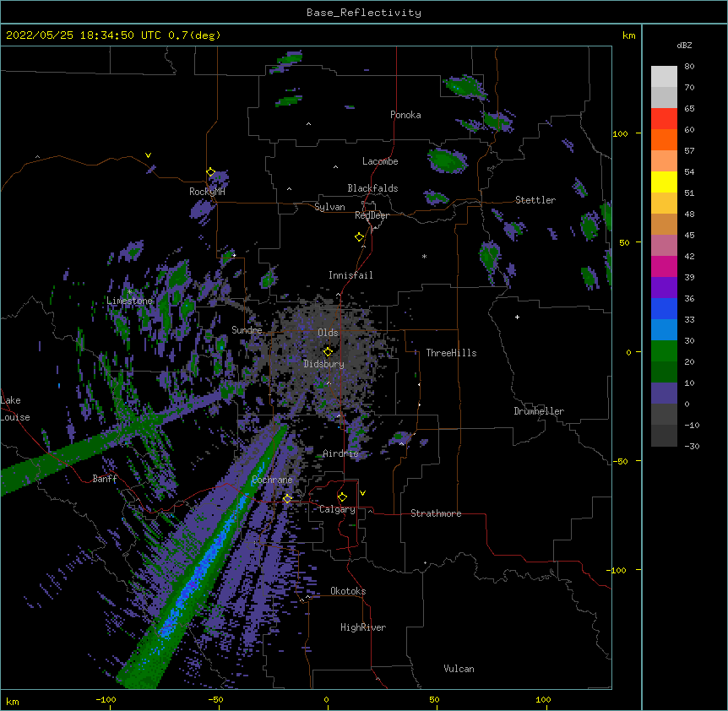This screenshot has width=728, height=711.
Task: Click the white plus marker north of Drumheller
Action: tap(517, 317)
